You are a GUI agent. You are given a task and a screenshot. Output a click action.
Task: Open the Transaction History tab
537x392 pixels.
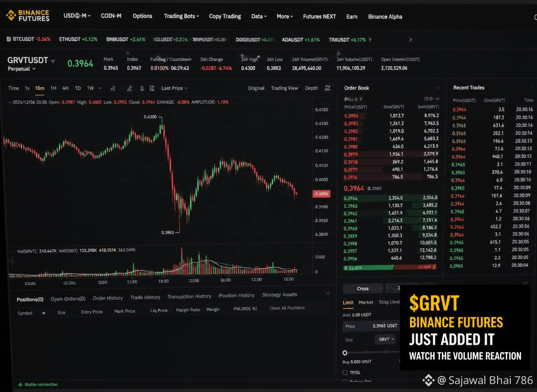(x=190, y=296)
